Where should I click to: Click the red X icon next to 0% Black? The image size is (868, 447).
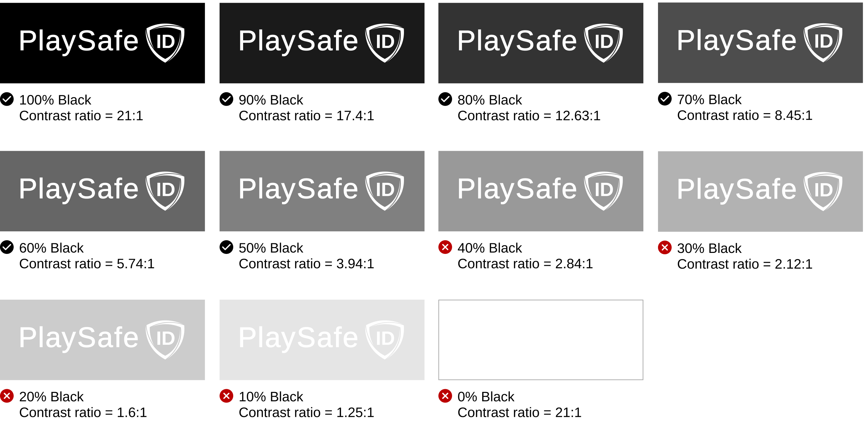coord(445,396)
